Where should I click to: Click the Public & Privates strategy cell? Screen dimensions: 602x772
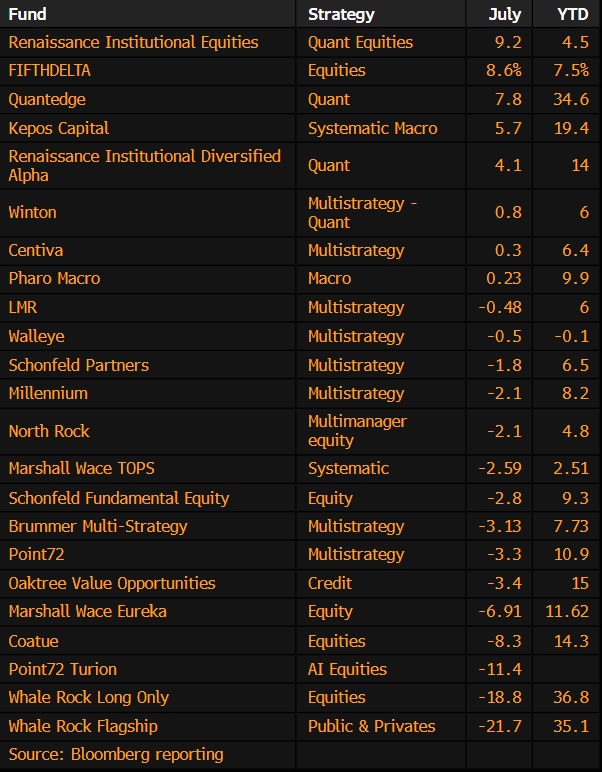[372, 727]
